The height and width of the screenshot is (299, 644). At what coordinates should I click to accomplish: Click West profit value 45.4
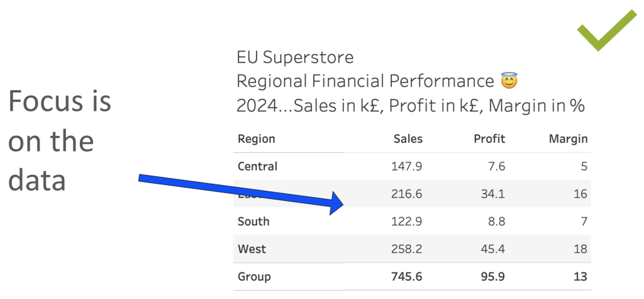point(493,249)
